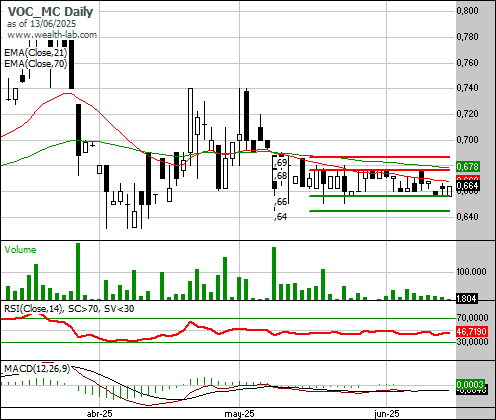Click the lowest green support line

click(x=380, y=211)
